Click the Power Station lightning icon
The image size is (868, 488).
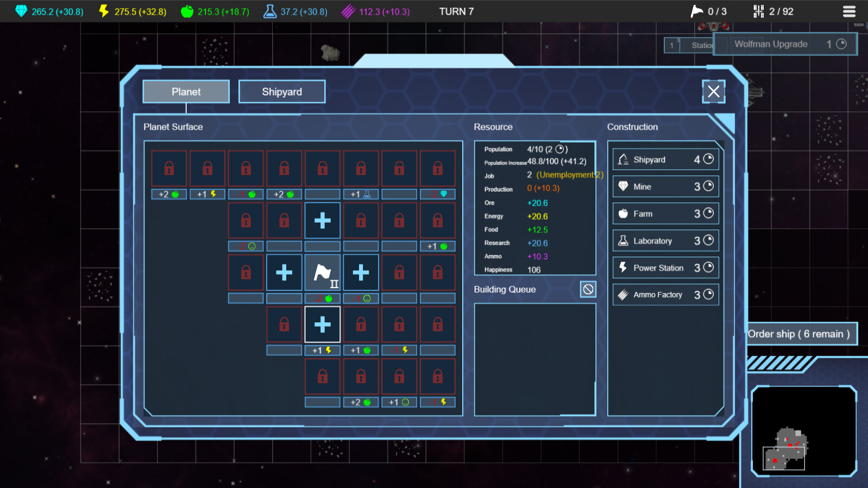[623, 267]
